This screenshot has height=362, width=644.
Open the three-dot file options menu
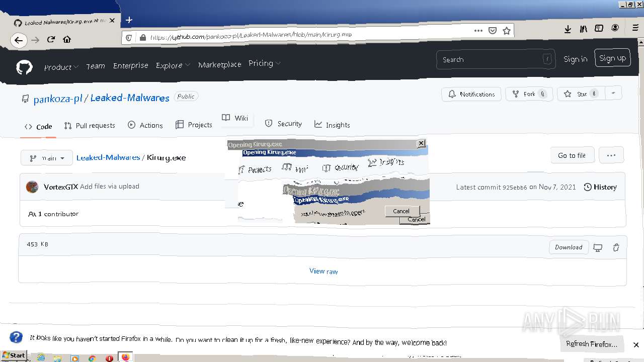click(x=611, y=155)
